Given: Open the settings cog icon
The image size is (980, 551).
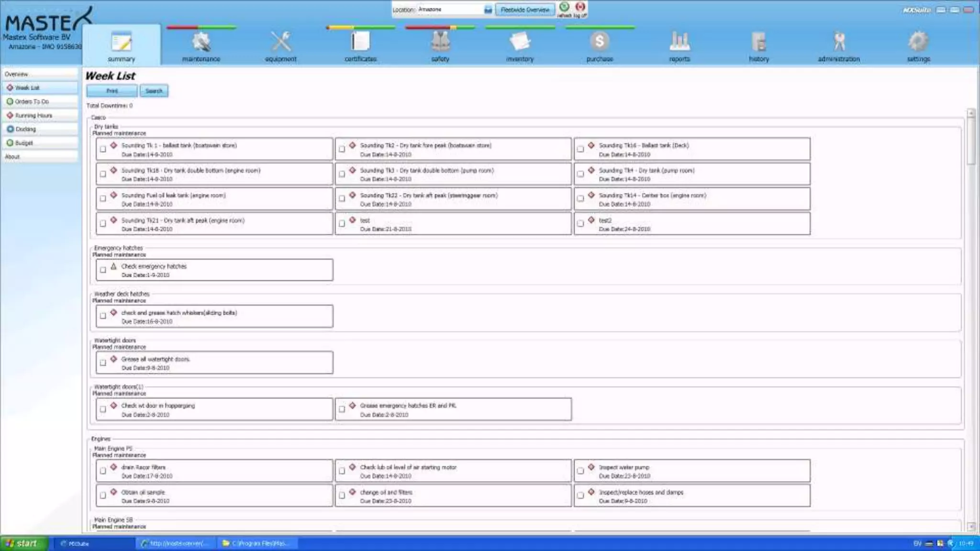Looking at the screenshot, I should click(918, 42).
